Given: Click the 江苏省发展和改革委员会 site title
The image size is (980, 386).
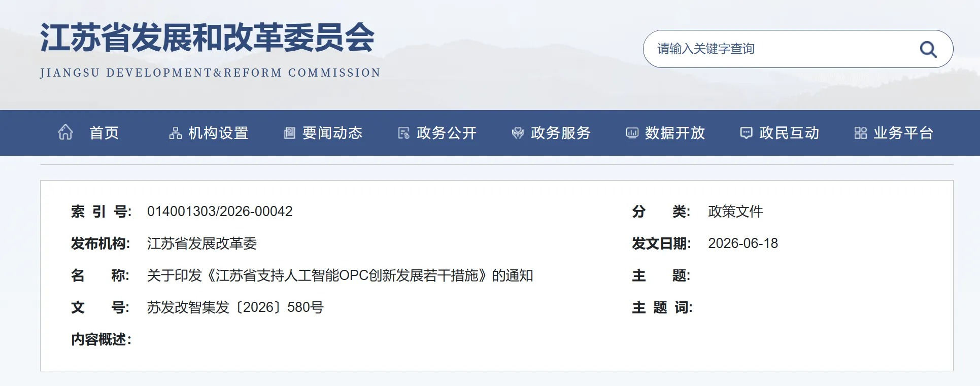Looking at the screenshot, I should 208,38.
